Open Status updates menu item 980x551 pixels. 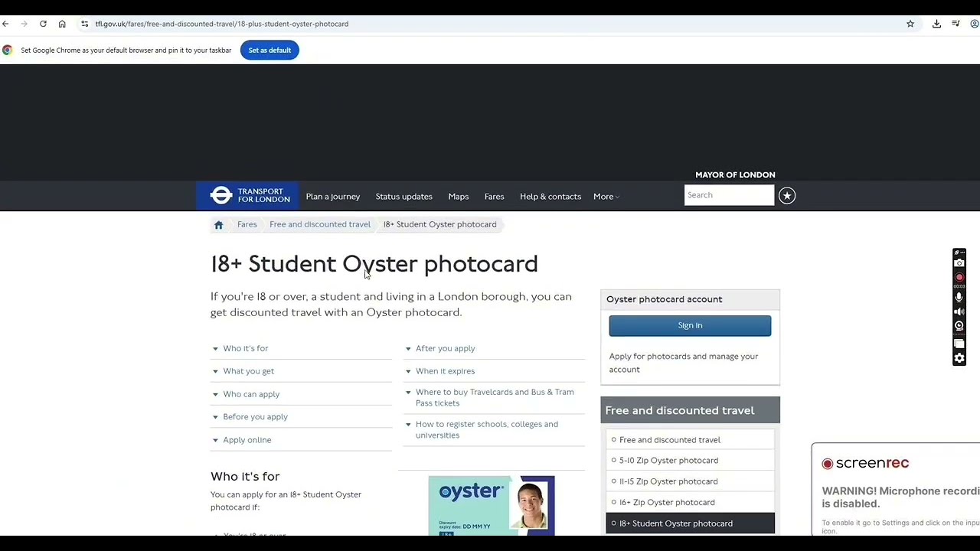(403, 197)
